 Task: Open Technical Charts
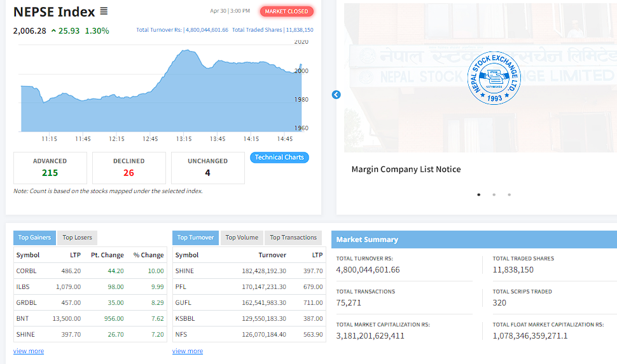279,158
